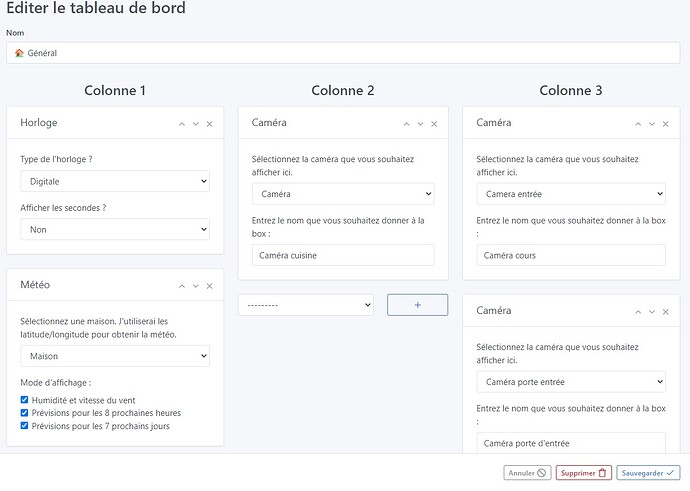Open the Maison house selector dropdown
Viewport: 690px width, 491px height.
tap(115, 356)
